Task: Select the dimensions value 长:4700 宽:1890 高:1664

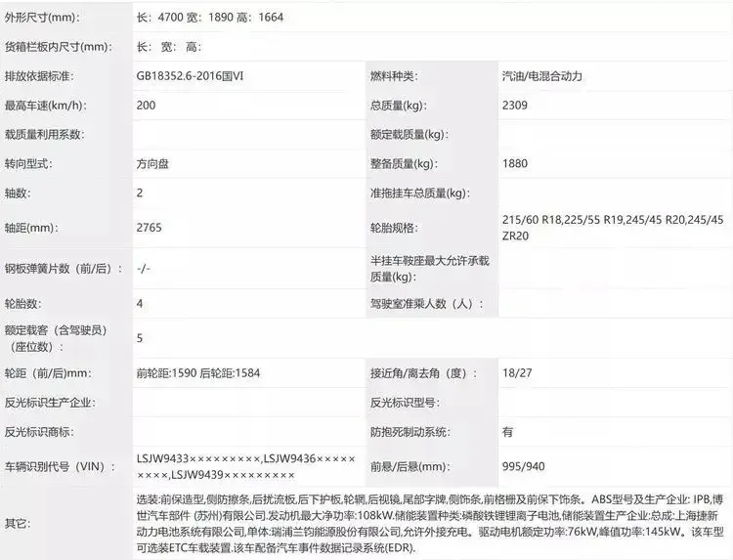Action: click(211, 18)
